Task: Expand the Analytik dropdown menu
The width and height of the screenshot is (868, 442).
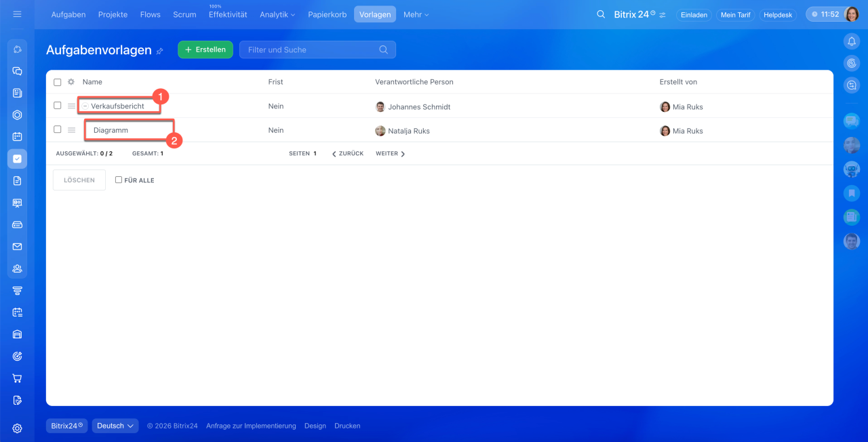Action: tap(277, 14)
